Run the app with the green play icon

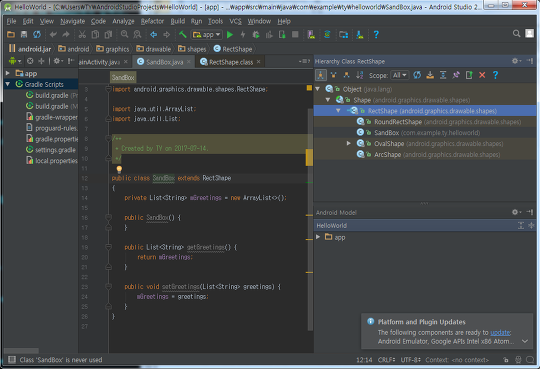click(x=230, y=34)
